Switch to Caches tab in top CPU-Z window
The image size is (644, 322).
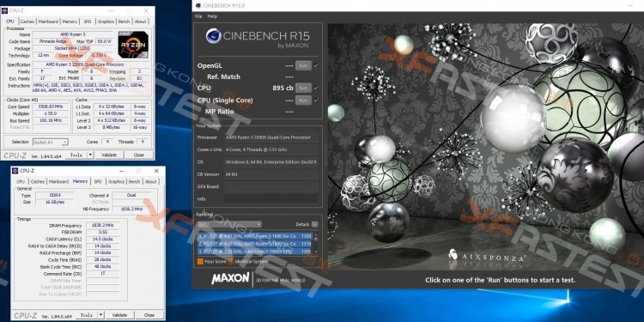(27, 21)
